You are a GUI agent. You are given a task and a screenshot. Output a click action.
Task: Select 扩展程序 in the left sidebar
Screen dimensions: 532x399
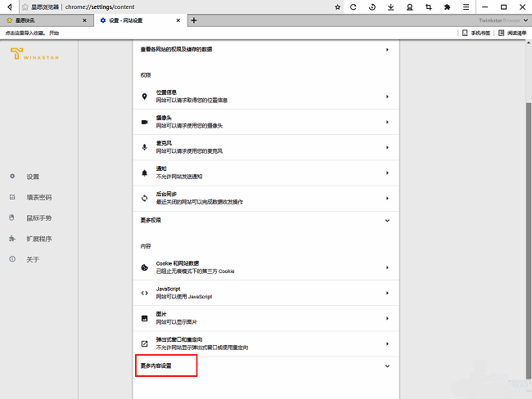coord(38,239)
